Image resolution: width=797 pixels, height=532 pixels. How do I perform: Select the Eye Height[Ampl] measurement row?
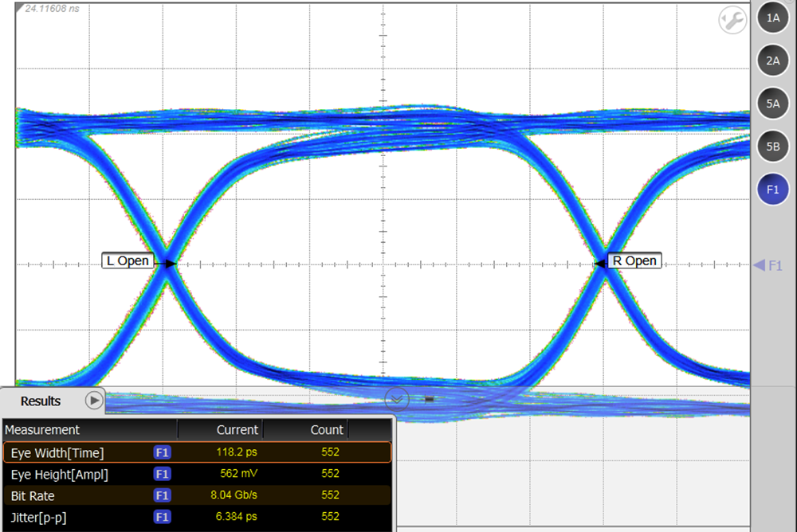(x=72, y=474)
